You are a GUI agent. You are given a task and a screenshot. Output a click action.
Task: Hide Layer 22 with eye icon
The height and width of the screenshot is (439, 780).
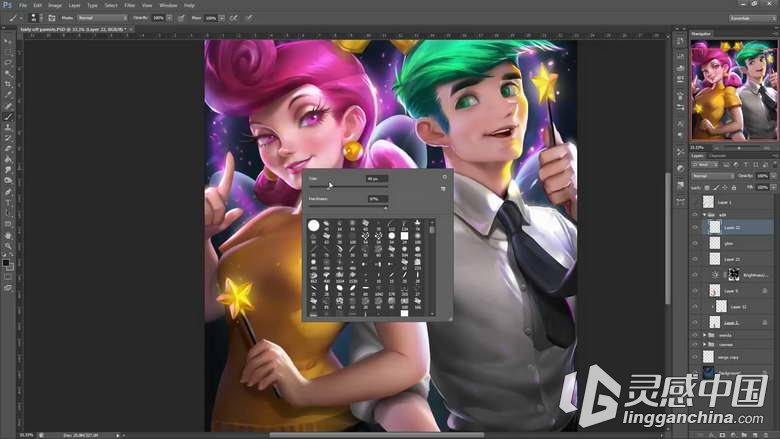click(695, 227)
